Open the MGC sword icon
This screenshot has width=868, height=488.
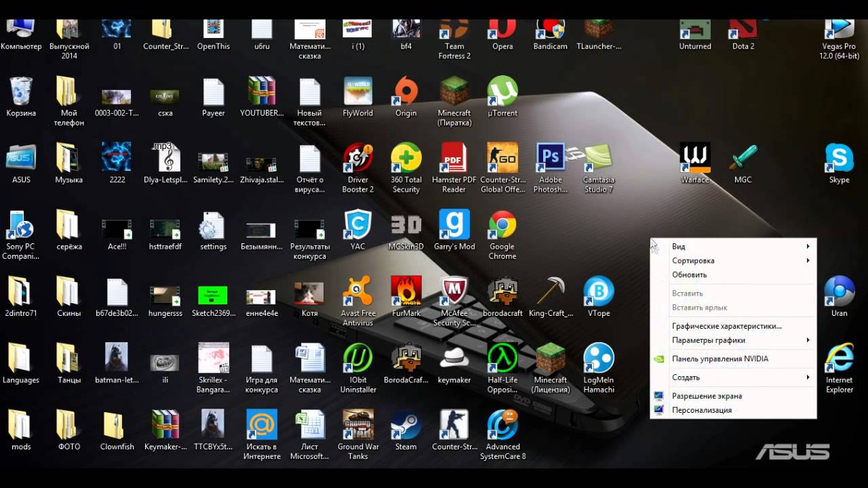pyautogui.click(x=743, y=163)
